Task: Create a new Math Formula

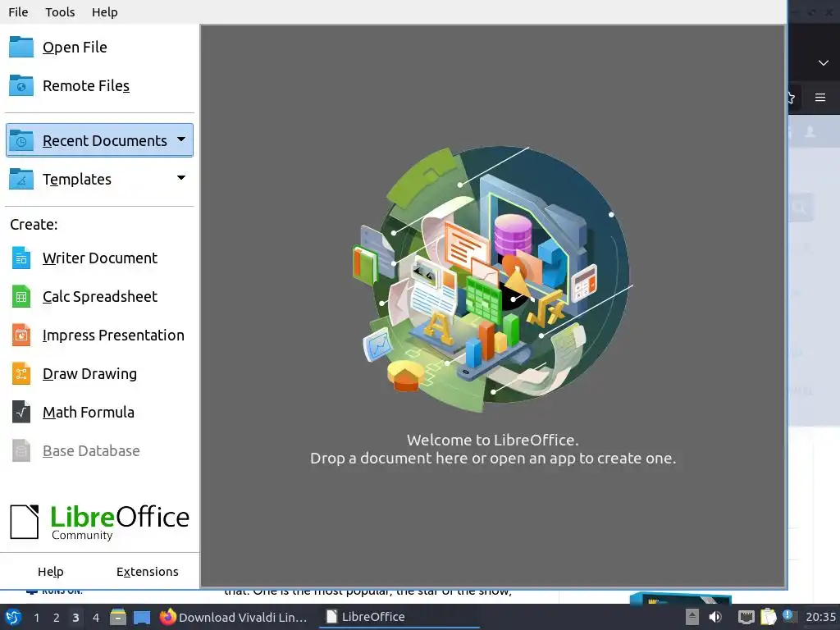Action: 99,413
